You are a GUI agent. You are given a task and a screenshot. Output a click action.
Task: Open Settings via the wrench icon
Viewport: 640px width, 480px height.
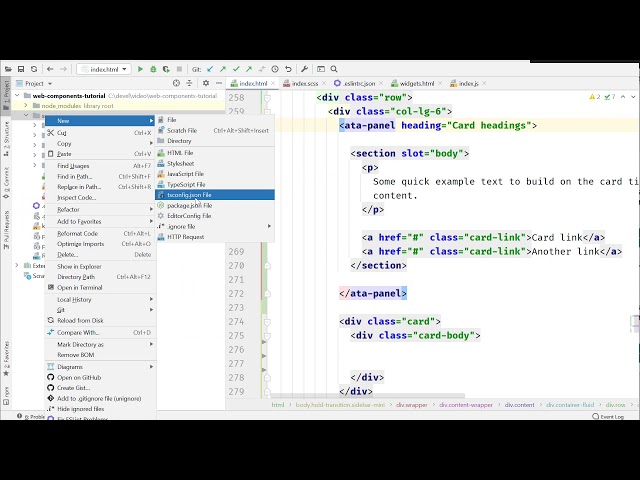304,69
